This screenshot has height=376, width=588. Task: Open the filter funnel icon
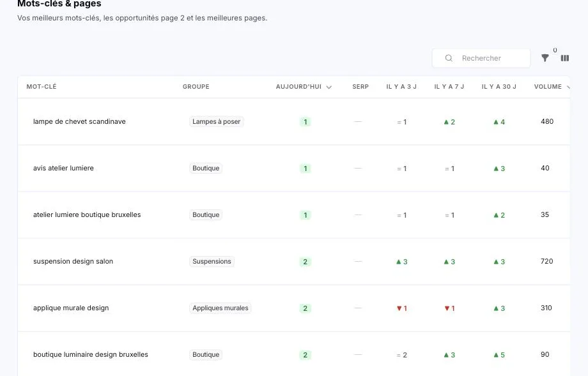pos(545,58)
